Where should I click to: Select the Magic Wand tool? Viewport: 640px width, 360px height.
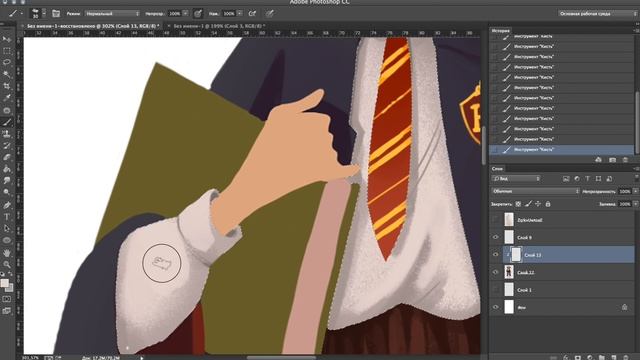(7, 74)
